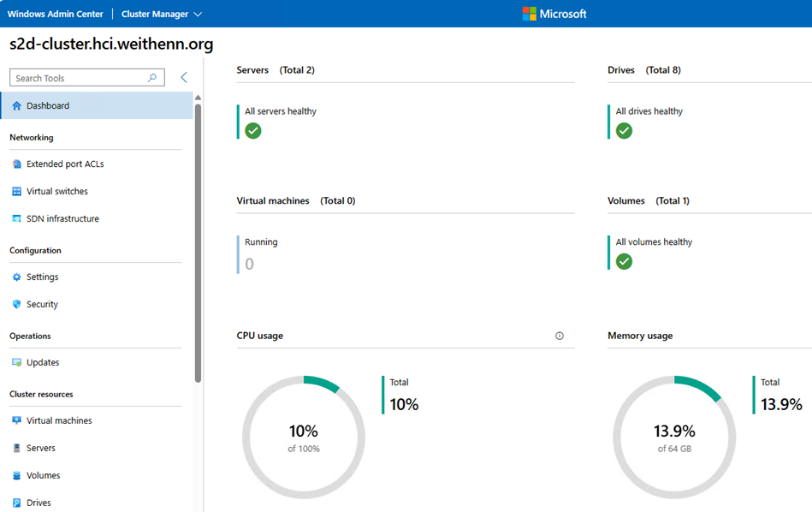Click the Virtual switches icon in sidebar
Screen dimensions: 812x512
(16, 192)
